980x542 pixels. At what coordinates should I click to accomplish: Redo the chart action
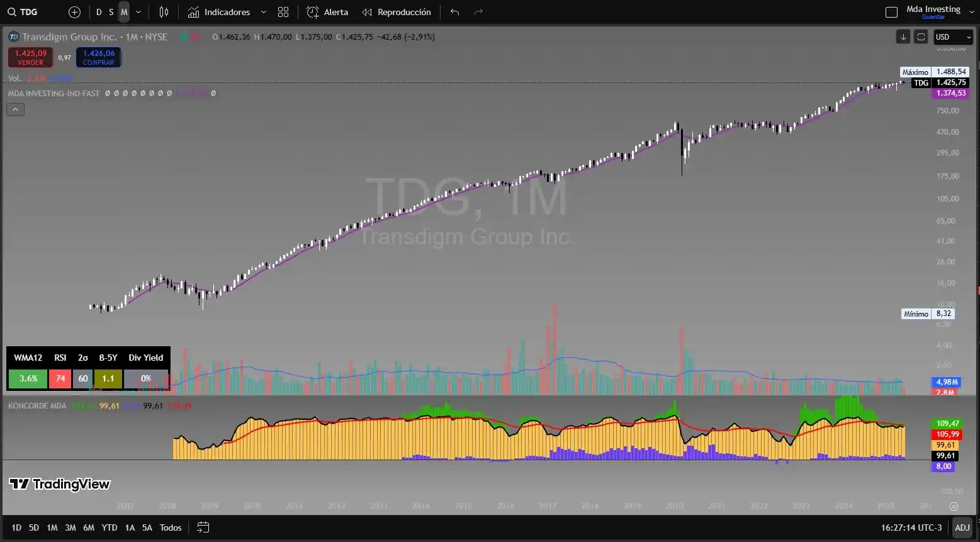coord(478,12)
